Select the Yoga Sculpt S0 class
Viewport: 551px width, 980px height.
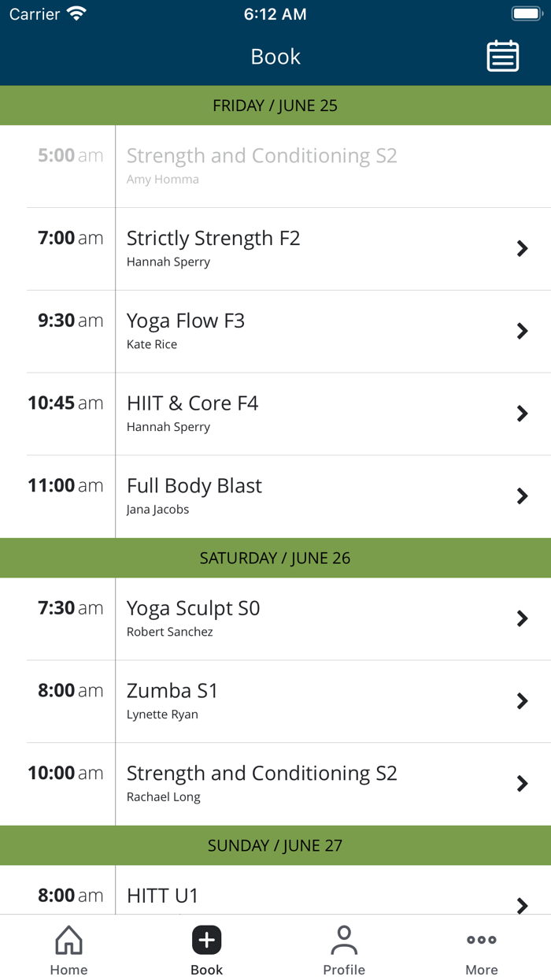pyautogui.click(x=275, y=618)
